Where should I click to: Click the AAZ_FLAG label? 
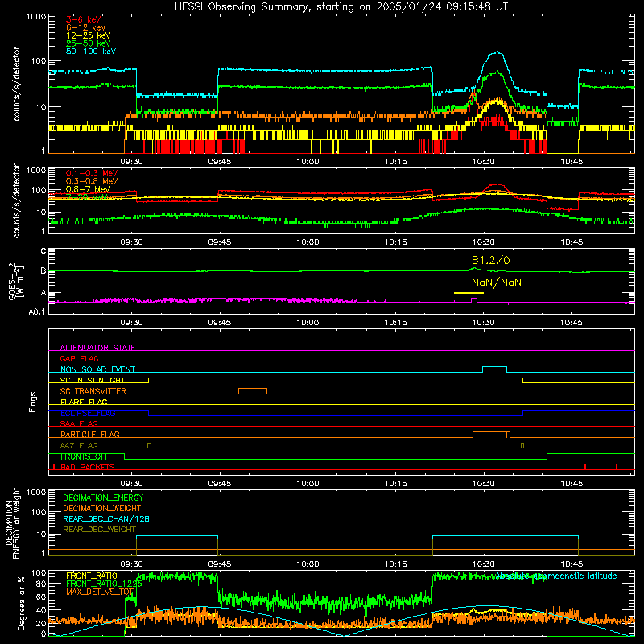tap(79, 445)
